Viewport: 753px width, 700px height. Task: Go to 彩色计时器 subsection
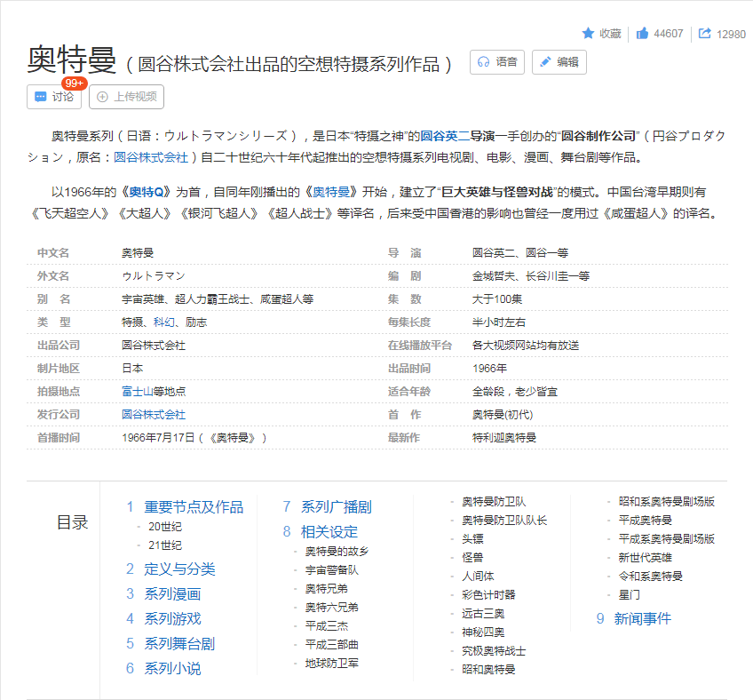click(x=488, y=595)
